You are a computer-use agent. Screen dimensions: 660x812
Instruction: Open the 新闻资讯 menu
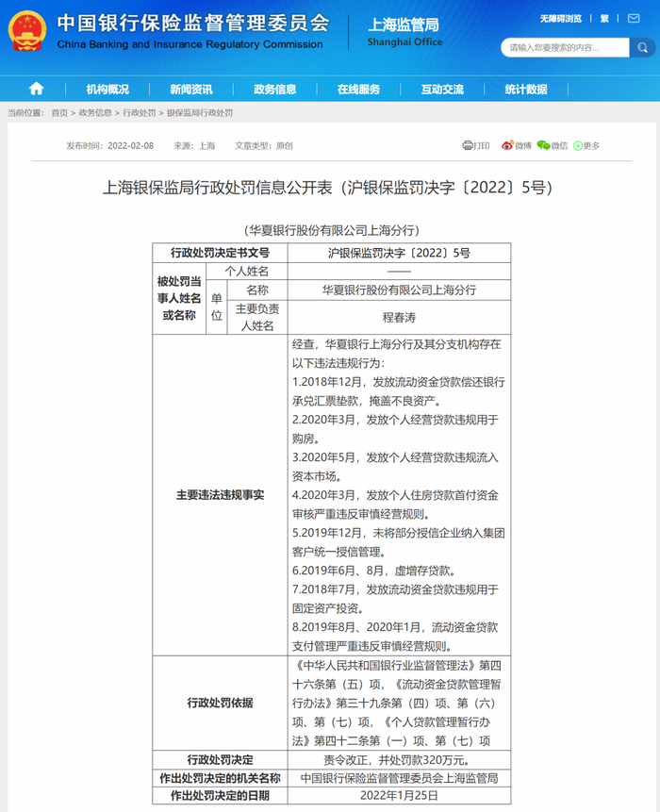[191, 89]
